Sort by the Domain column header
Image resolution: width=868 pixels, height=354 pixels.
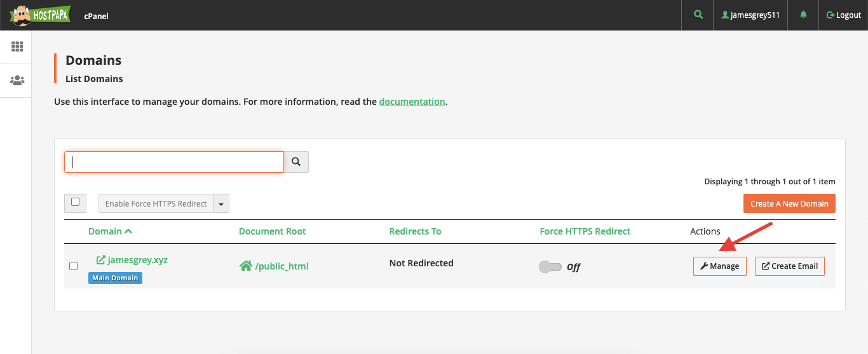tap(110, 231)
